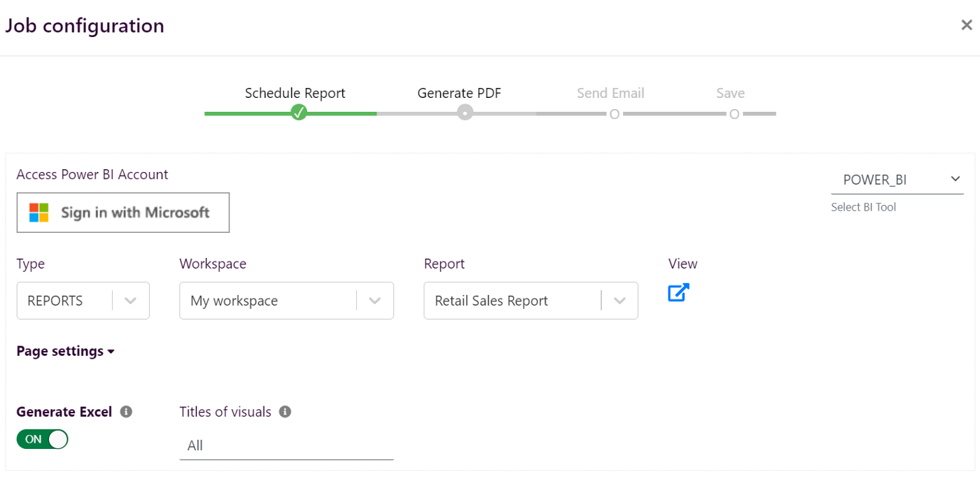
Task: Click the Report field label
Action: click(x=444, y=264)
